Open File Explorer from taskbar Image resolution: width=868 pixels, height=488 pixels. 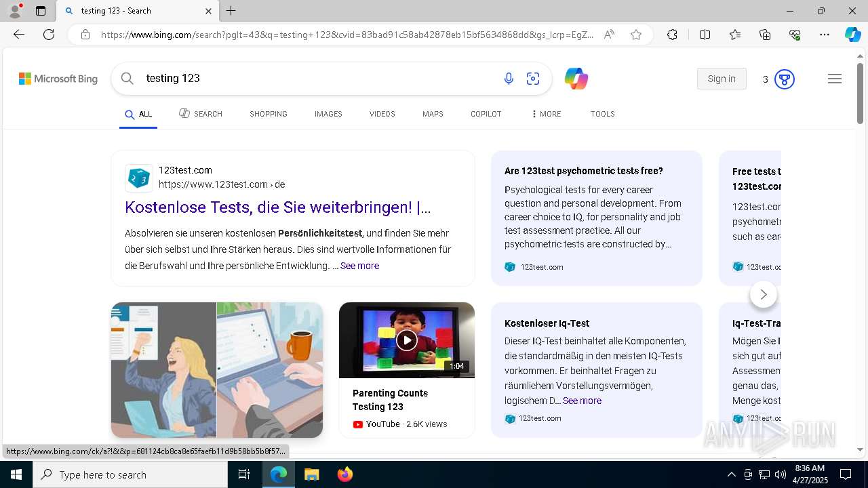[311, 474]
